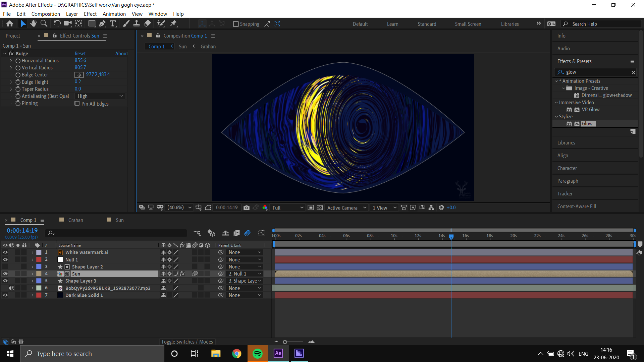Screen dimensions: 644x362
Task: Open the 1 View layout dropdown
Action: (x=384, y=208)
